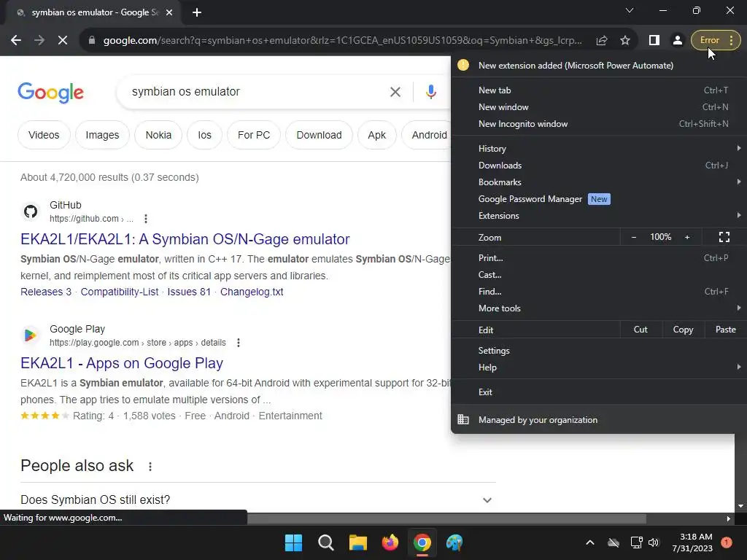Click New extension added notification
This screenshot has height=560, width=747.
click(599, 66)
